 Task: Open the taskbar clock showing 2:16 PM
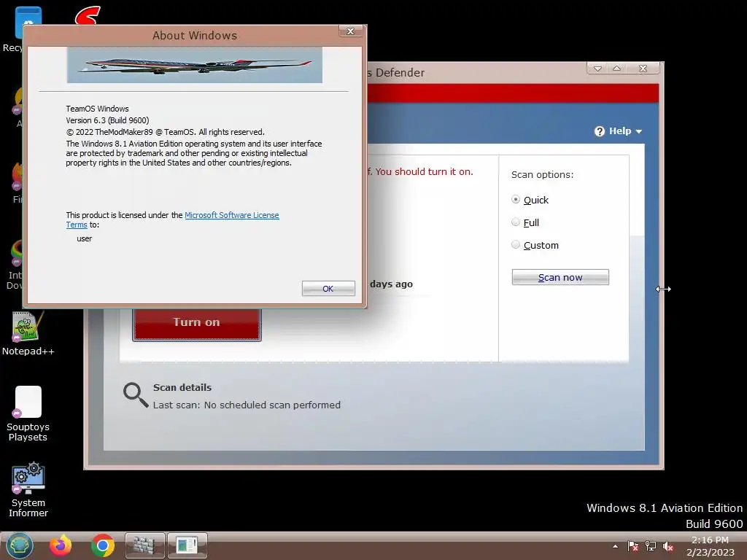click(x=710, y=546)
